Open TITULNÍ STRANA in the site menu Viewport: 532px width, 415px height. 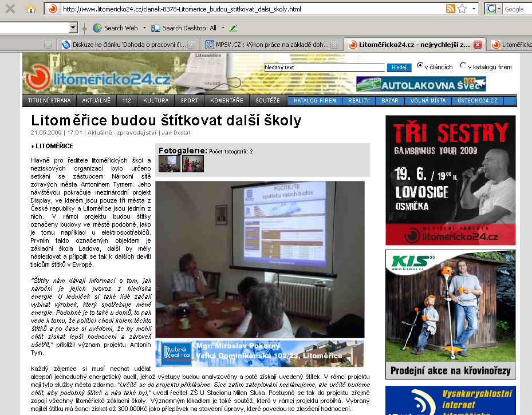[x=50, y=101]
